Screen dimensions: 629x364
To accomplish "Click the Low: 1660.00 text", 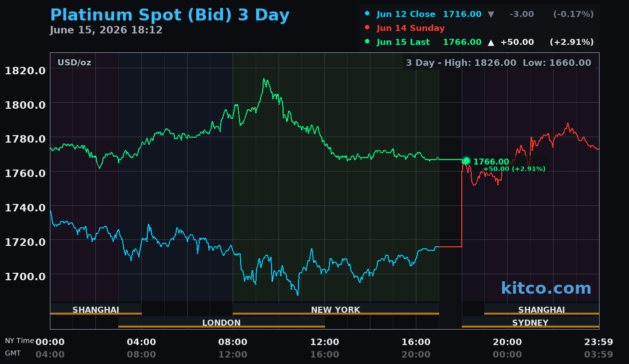I will click(557, 63).
